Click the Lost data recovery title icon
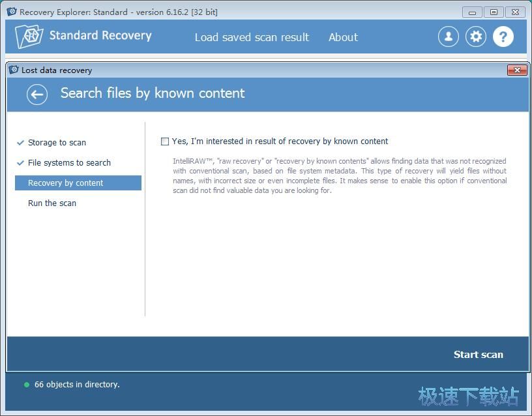Screen dimensions: 532x416 point(14,70)
